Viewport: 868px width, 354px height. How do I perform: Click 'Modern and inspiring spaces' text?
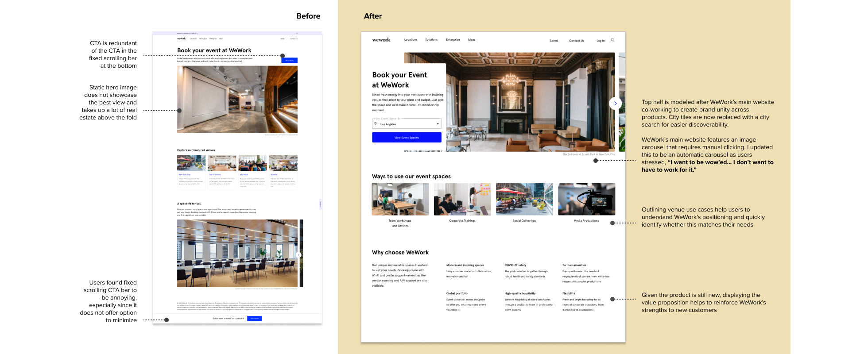[465, 265]
